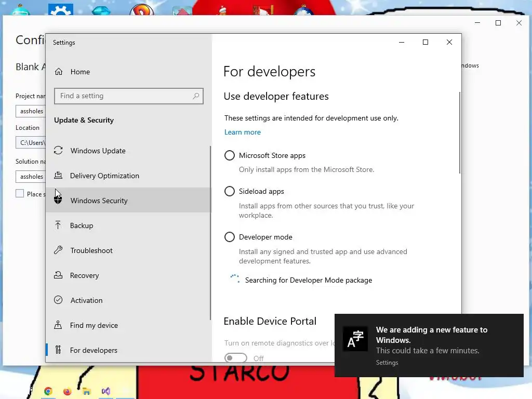
Task: Click the magnifier in Find a setting
Action: click(x=196, y=96)
